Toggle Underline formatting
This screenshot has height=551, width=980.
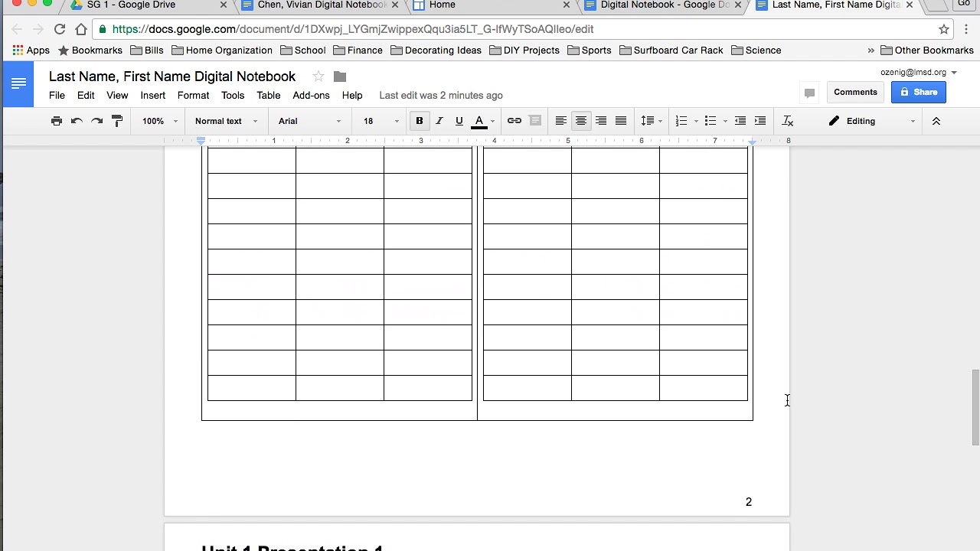[459, 121]
